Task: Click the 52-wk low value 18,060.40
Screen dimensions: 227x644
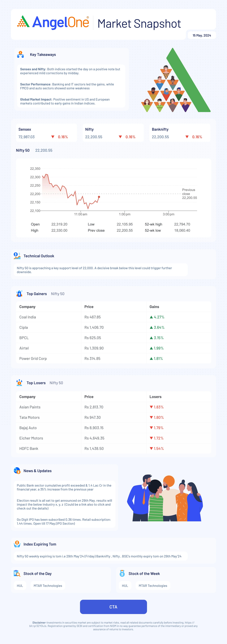Action: 182,231
